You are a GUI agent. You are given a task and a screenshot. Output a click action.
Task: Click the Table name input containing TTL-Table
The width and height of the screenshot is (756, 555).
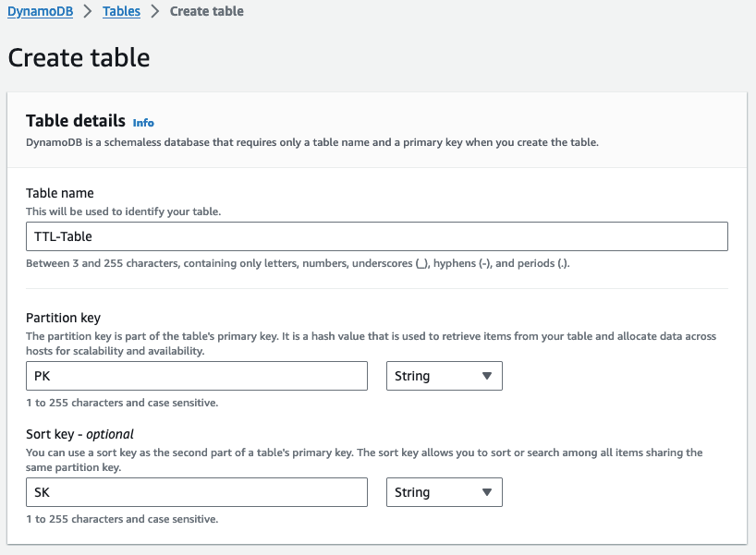coord(376,236)
